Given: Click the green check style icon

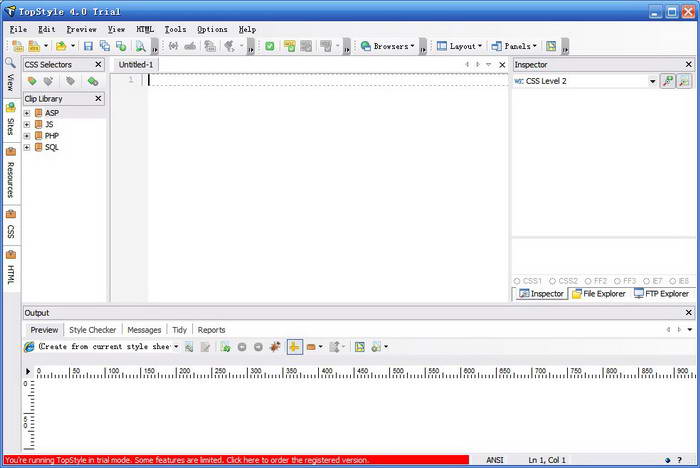Looking at the screenshot, I should [x=270, y=46].
